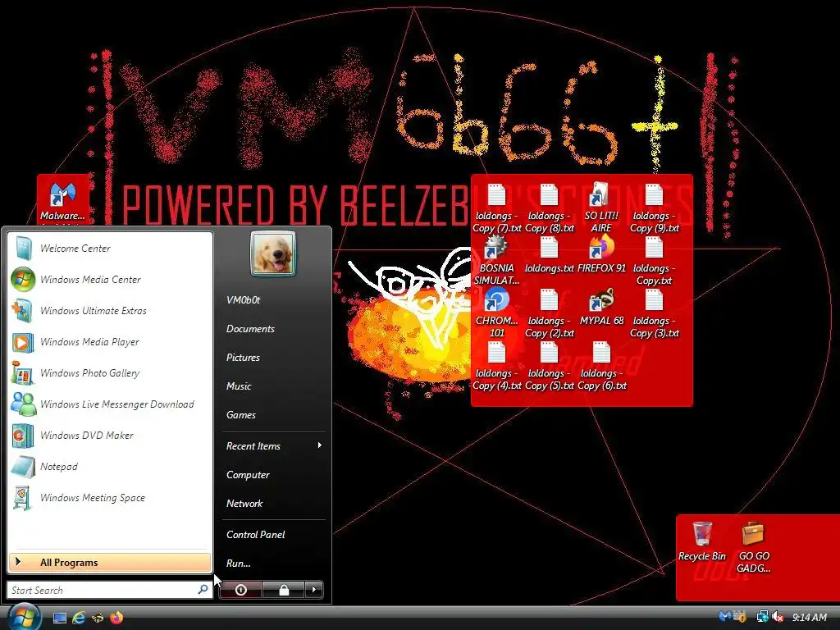Open Malware... desktop shortcut
Image resolution: width=840 pixels, height=630 pixels.
62,202
